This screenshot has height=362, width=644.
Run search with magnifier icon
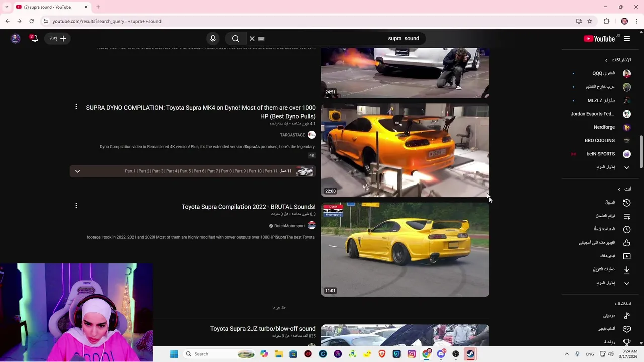tap(235, 39)
